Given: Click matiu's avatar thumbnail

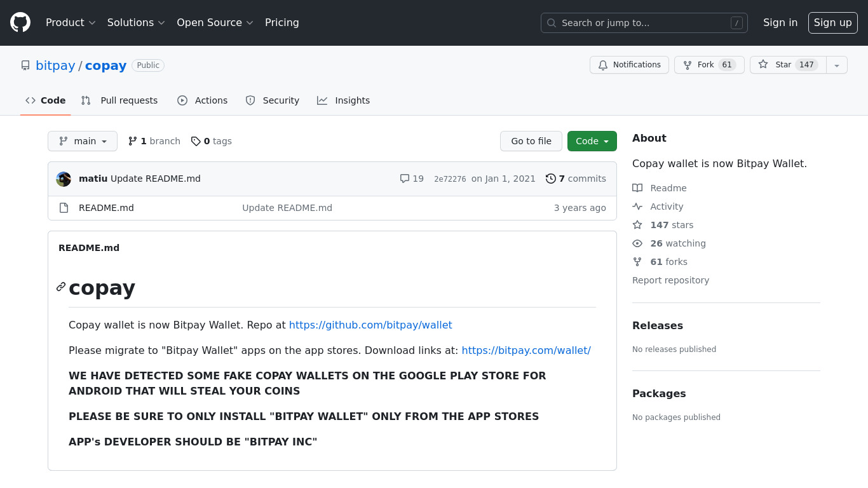Looking at the screenshot, I should 64,179.
